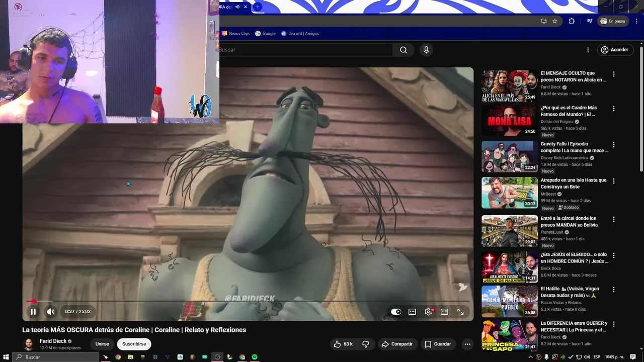Click the Unirse membership button
Screen dimensions: 644x362
click(x=102, y=344)
